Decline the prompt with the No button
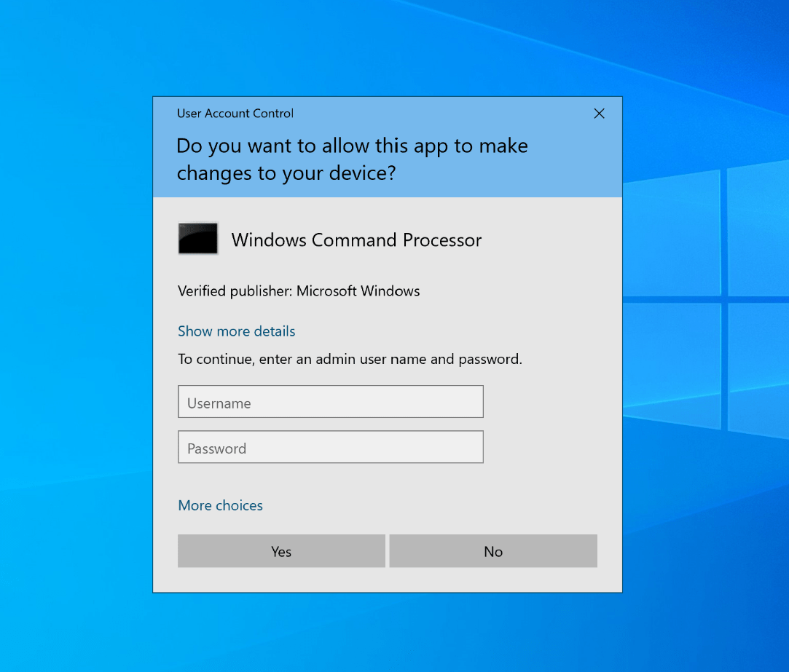The height and width of the screenshot is (672, 789). point(493,551)
